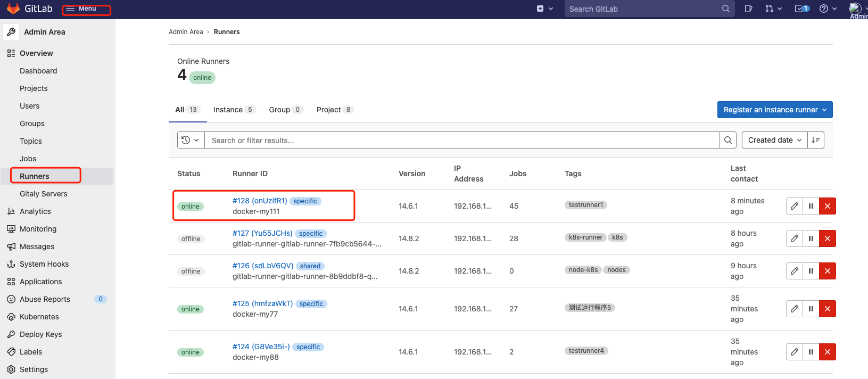Click the GitLab fox logo

tap(13, 9)
